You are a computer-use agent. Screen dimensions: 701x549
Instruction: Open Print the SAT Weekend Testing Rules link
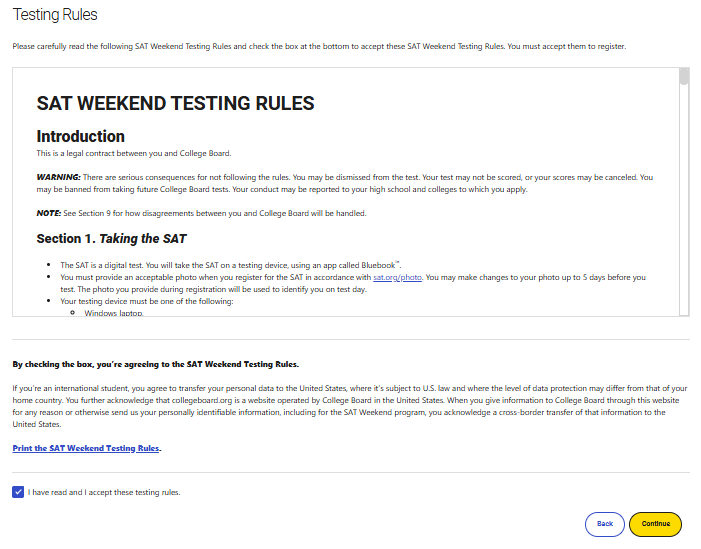pyautogui.click(x=87, y=448)
